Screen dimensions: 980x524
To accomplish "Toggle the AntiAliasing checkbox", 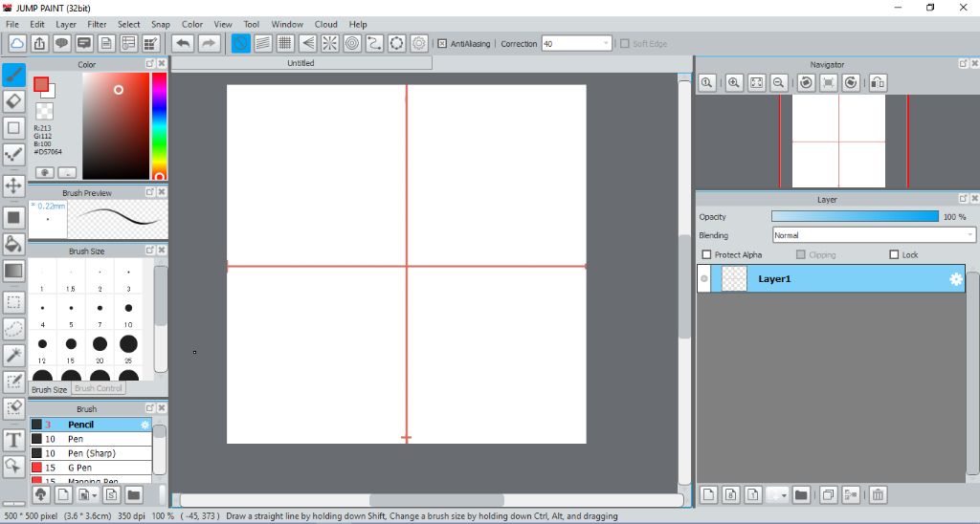I will coord(442,44).
